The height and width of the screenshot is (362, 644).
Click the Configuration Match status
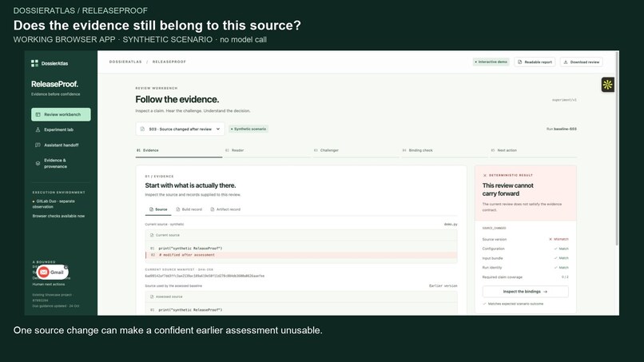561,249
